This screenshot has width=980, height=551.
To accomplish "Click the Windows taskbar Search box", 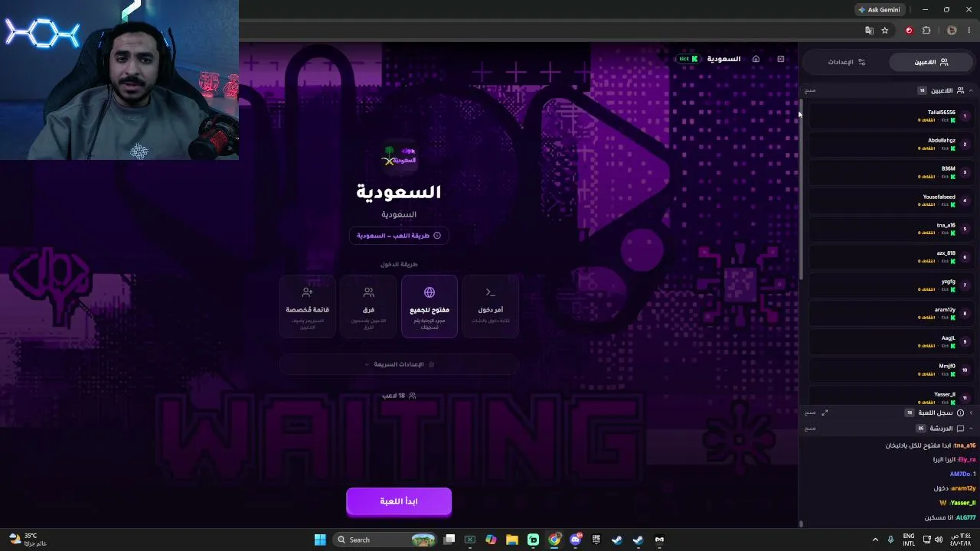I will coord(387,540).
